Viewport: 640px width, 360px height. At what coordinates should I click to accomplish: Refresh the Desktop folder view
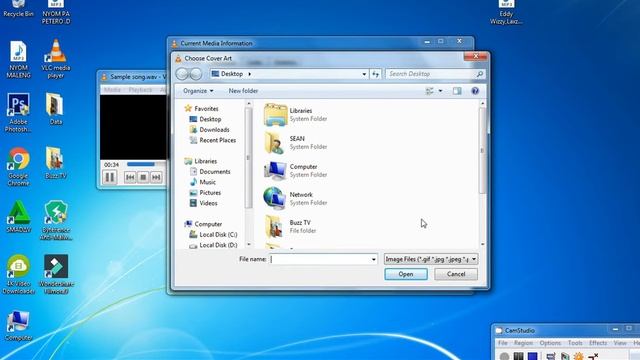click(x=376, y=74)
